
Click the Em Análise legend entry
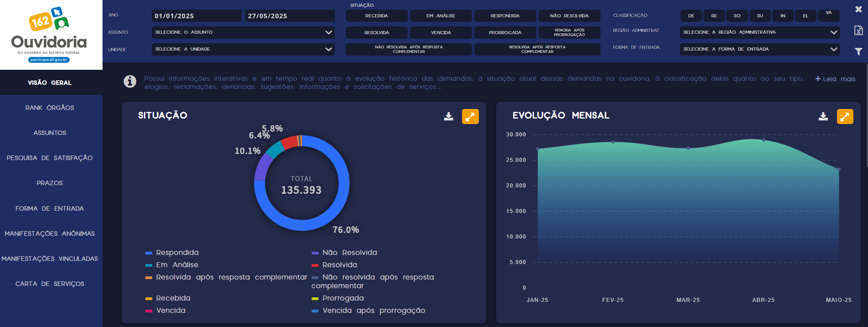tap(172, 265)
